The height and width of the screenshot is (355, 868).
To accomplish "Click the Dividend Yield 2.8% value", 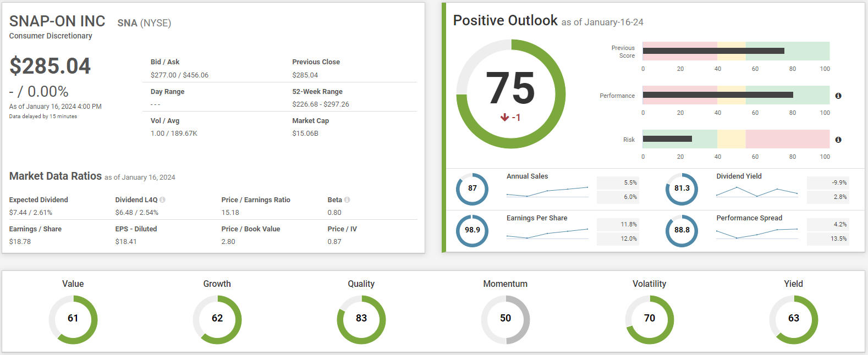I will tap(840, 197).
